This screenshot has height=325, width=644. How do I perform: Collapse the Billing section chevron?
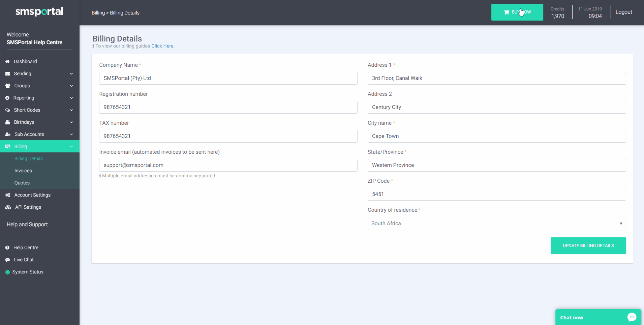[x=71, y=146]
